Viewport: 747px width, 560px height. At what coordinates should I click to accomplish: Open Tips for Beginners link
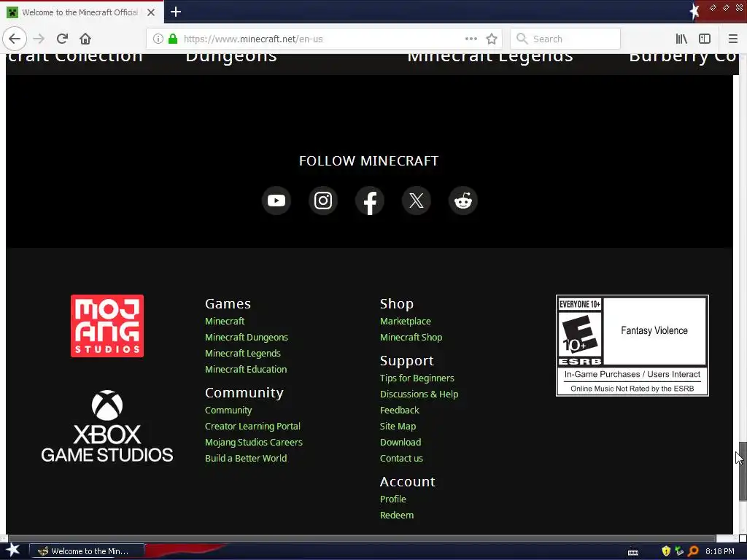417,378
